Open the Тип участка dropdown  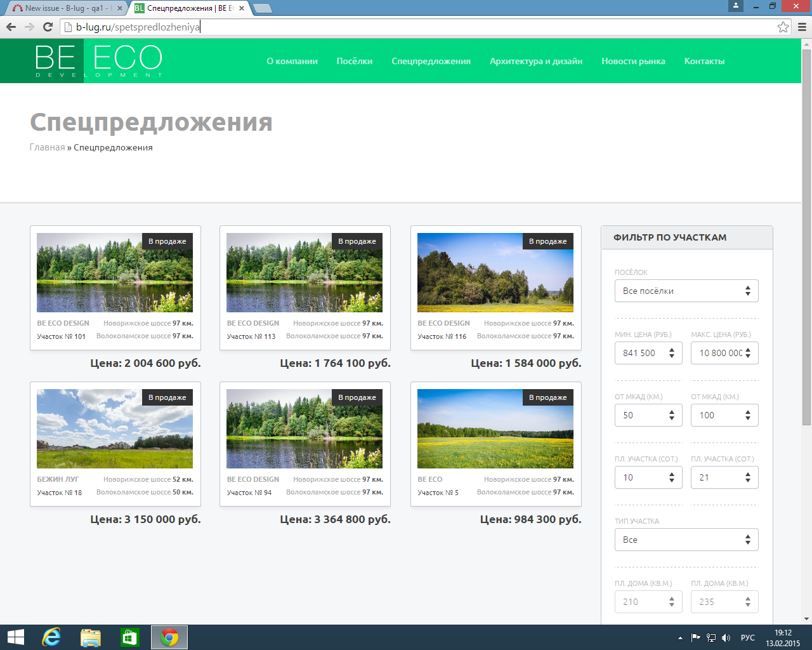[x=686, y=540]
